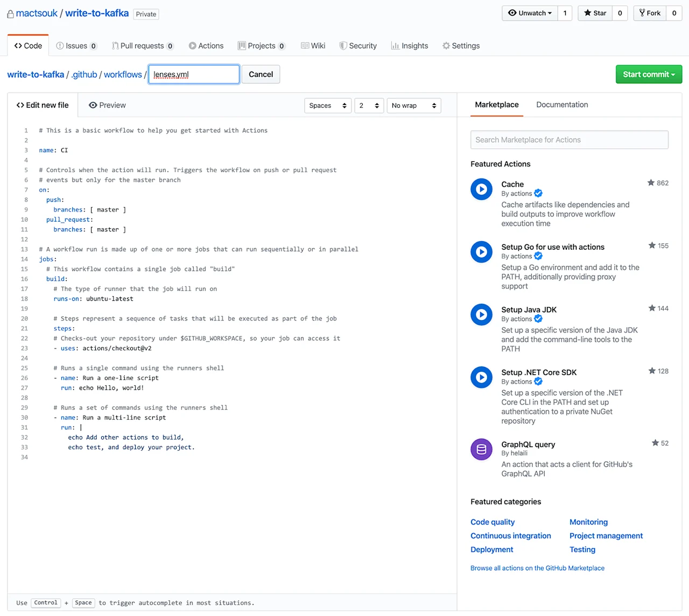
Task: Click the private repo lock icon
Action: (10, 13)
